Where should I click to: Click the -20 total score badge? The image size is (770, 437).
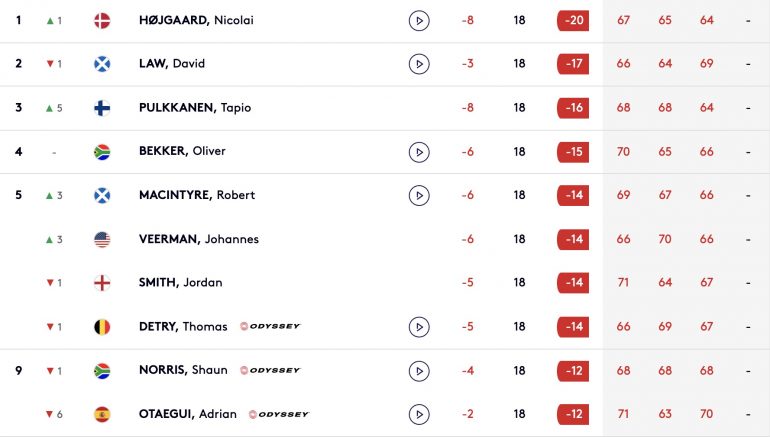coord(573,21)
